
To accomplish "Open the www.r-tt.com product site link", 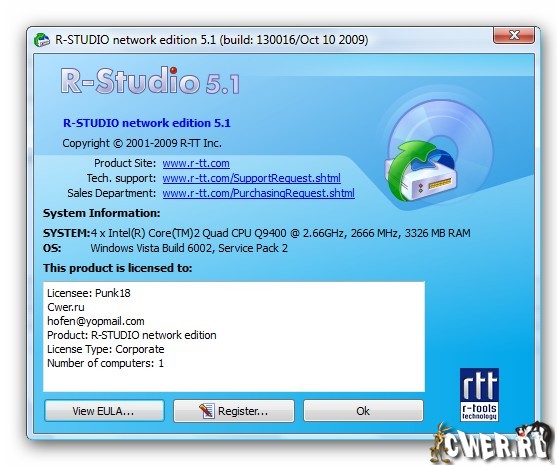I will 196,163.
